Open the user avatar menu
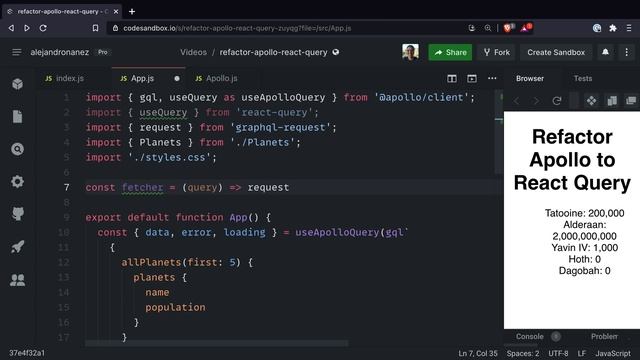This screenshot has width=640, height=360. (x=410, y=52)
